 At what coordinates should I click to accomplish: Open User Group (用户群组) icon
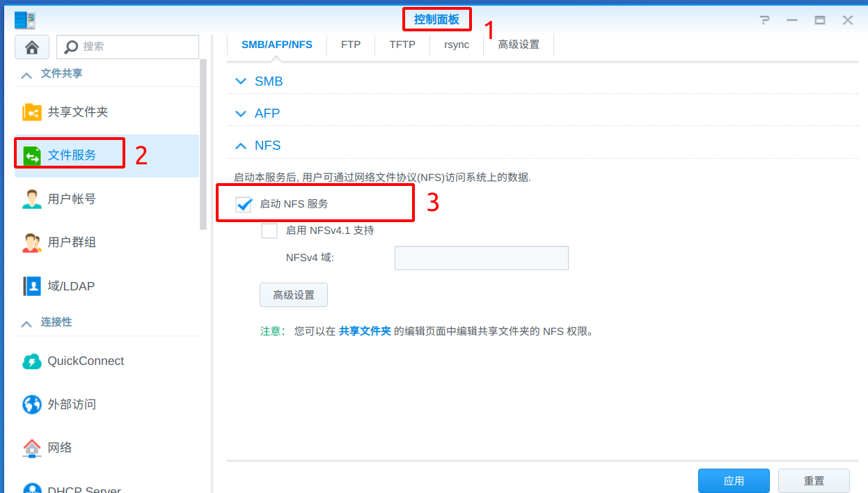pos(32,242)
